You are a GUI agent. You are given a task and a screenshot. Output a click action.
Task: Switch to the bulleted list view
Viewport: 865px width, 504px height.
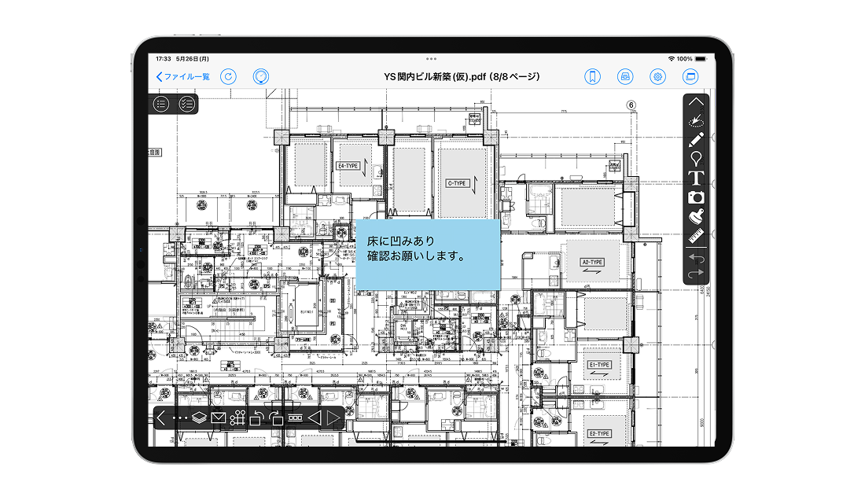pos(161,104)
